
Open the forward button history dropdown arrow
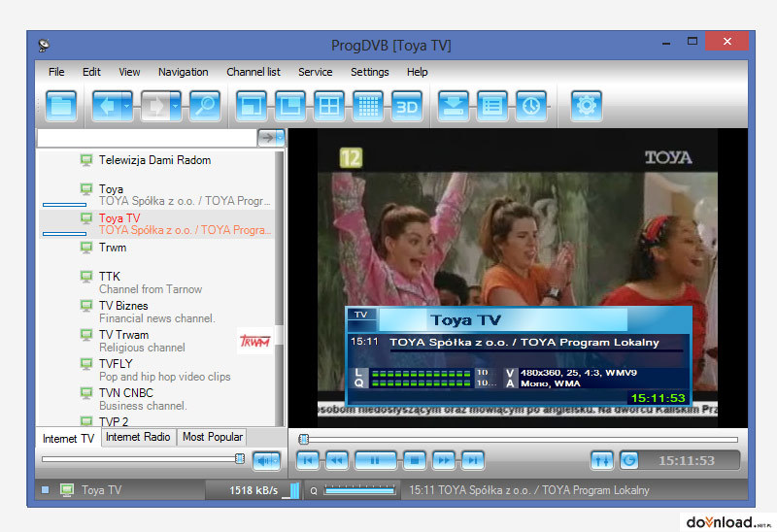pos(176,106)
